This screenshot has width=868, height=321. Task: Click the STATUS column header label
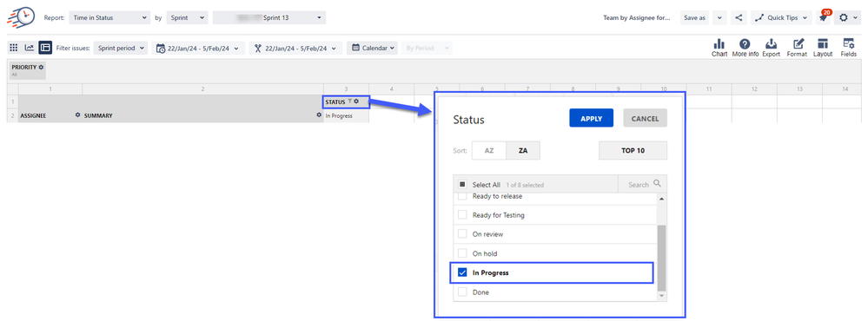335,102
